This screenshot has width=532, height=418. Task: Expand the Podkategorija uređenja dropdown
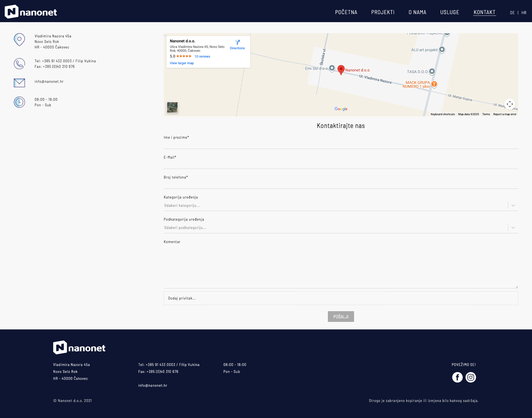pos(341,228)
